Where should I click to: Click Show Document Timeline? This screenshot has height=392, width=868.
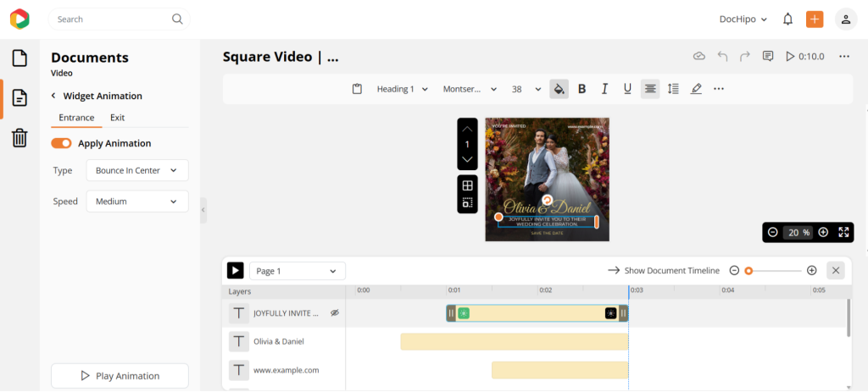point(664,270)
